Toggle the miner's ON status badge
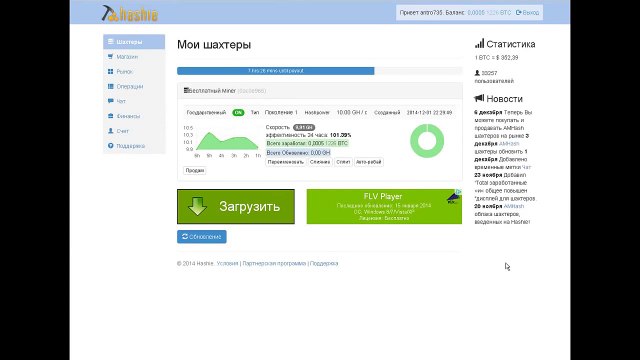This screenshot has width=640, height=360. (x=238, y=113)
